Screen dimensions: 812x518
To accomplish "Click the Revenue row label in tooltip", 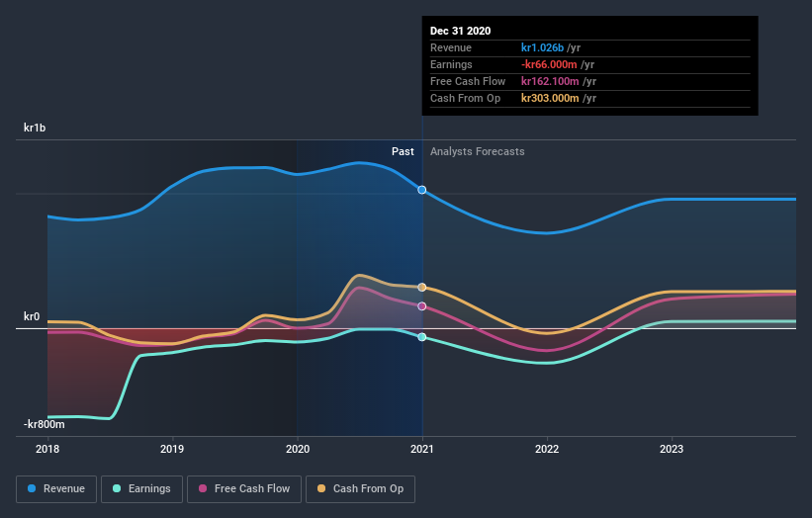I will coord(451,47).
